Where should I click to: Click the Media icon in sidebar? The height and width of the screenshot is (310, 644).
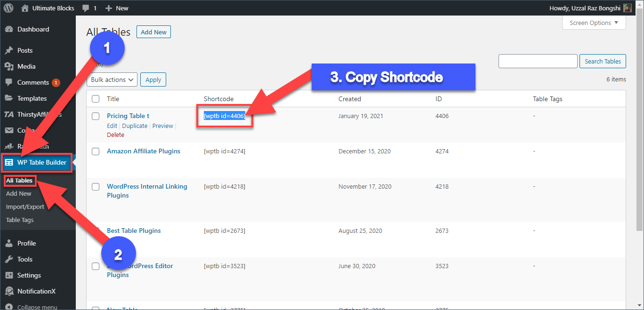pyautogui.click(x=9, y=66)
